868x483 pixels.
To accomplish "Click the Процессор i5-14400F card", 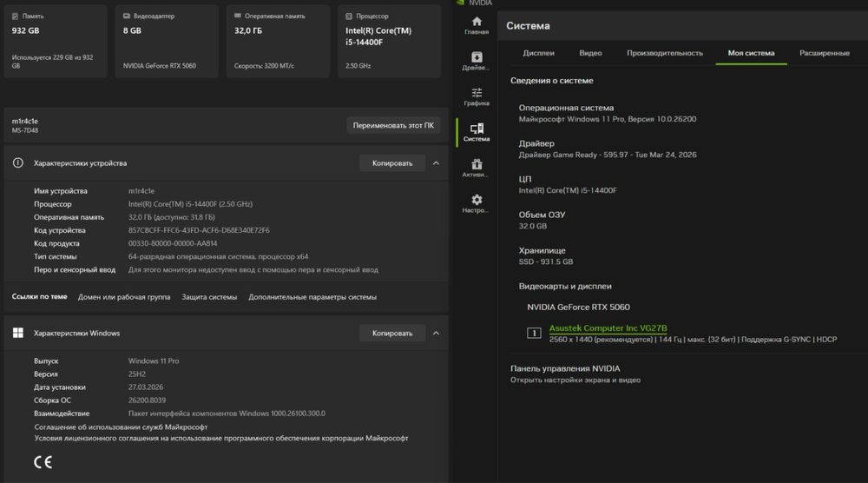I will tap(389, 41).
